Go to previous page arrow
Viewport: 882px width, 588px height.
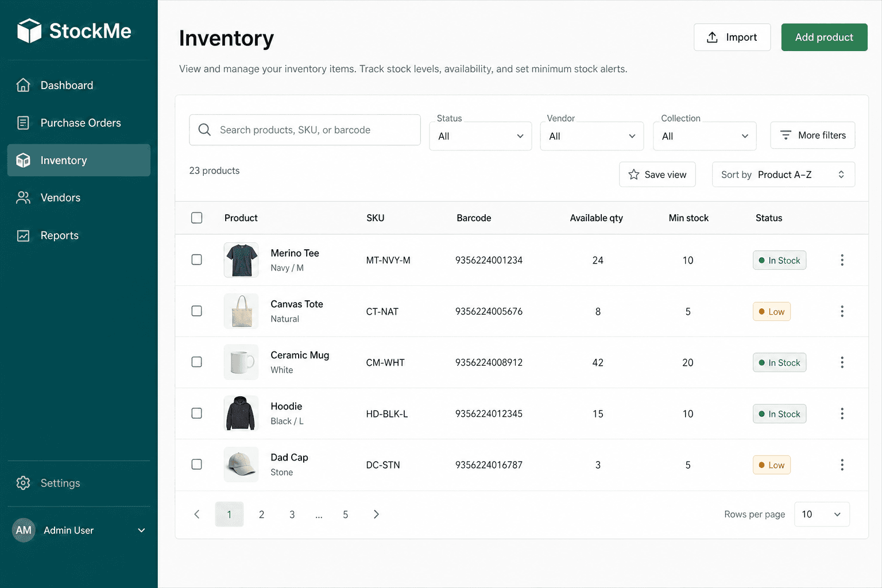coord(197,514)
